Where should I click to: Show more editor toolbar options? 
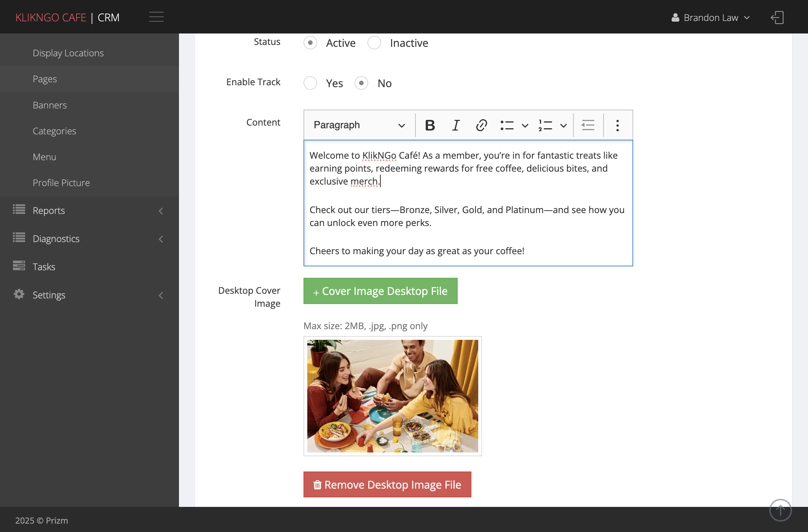pos(617,125)
